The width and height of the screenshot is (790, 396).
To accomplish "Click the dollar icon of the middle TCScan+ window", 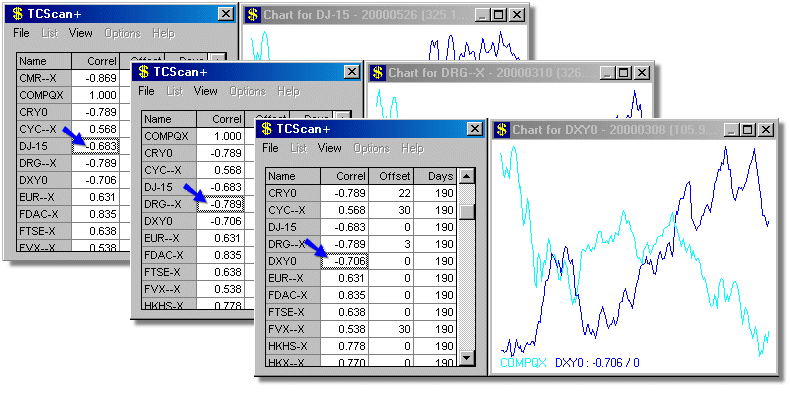I will point(144,72).
